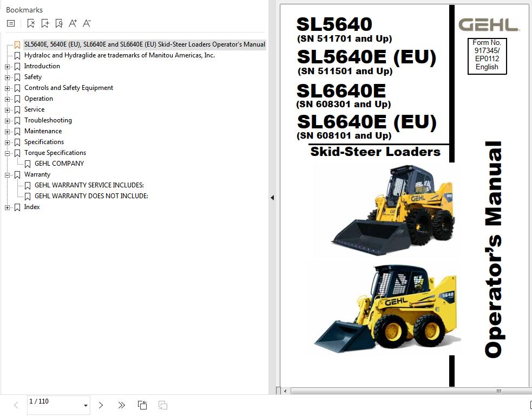Open the Introduction bookmark
Viewport: 532px width, 416px height.
[x=42, y=66]
